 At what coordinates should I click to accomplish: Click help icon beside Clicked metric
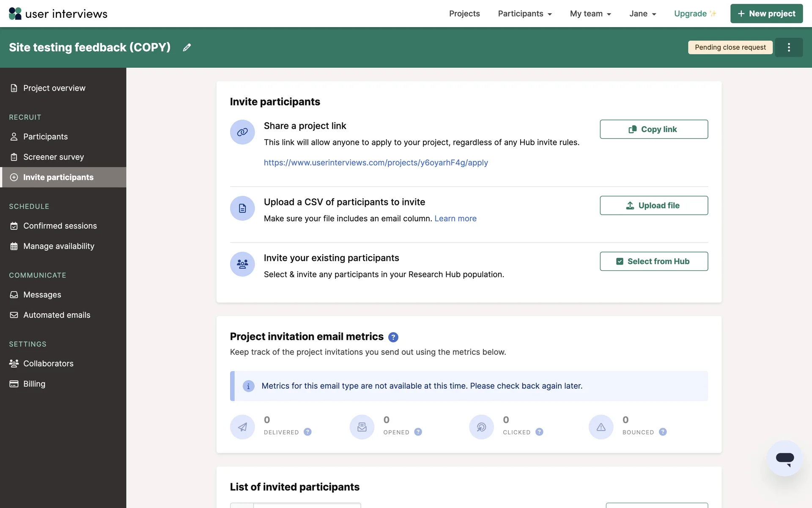click(539, 432)
